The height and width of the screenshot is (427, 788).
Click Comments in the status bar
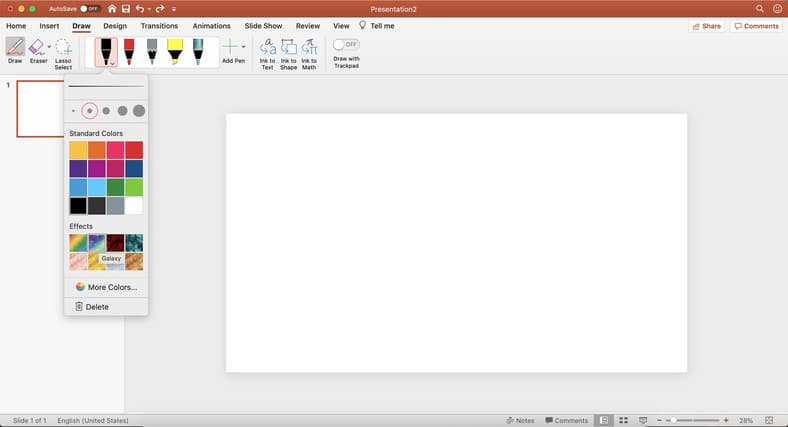click(566, 420)
